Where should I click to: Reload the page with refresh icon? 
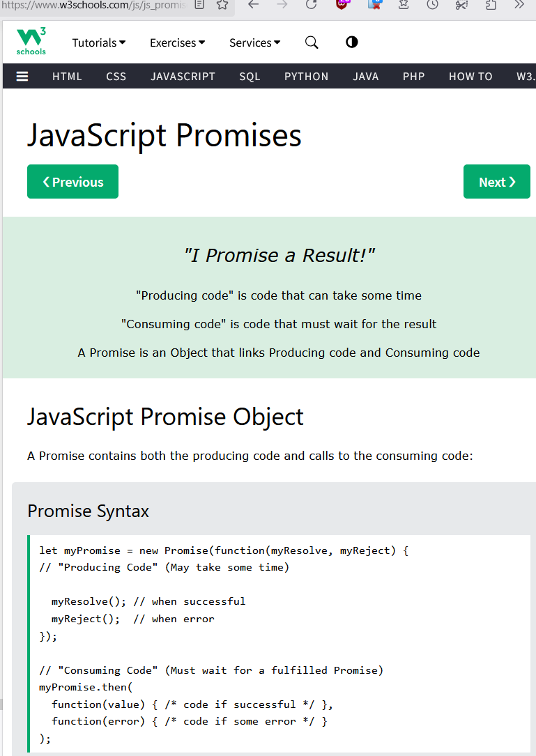pos(312,5)
